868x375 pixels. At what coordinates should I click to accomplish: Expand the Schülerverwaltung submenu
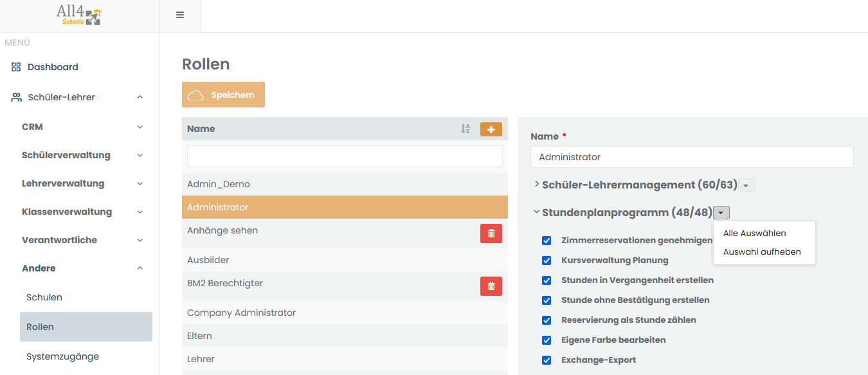[x=140, y=156]
